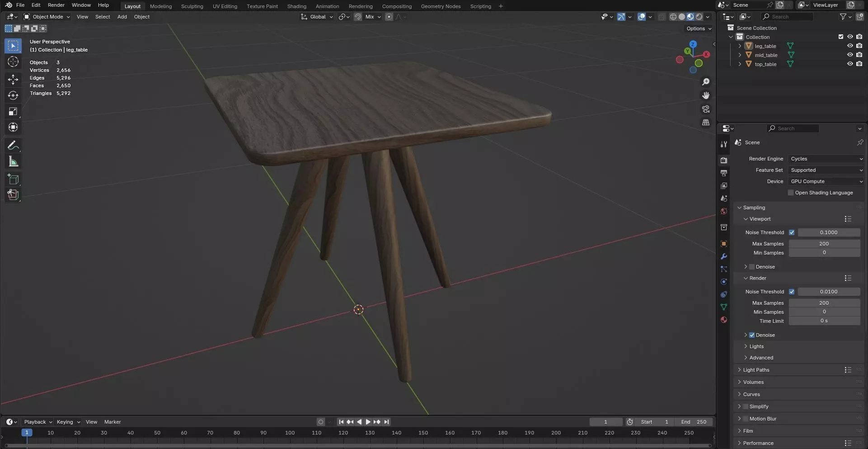This screenshot has width=868, height=449.
Task: Open the timeline Marker menu
Action: coord(113,422)
